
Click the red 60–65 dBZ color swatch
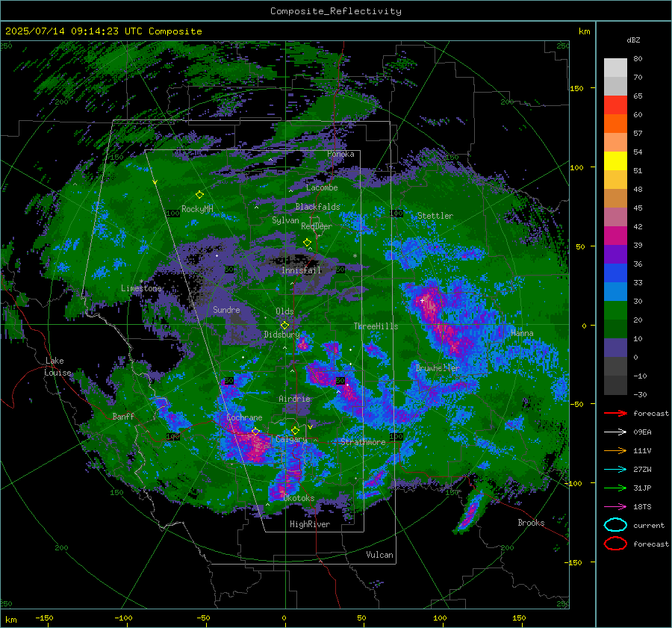(615, 105)
